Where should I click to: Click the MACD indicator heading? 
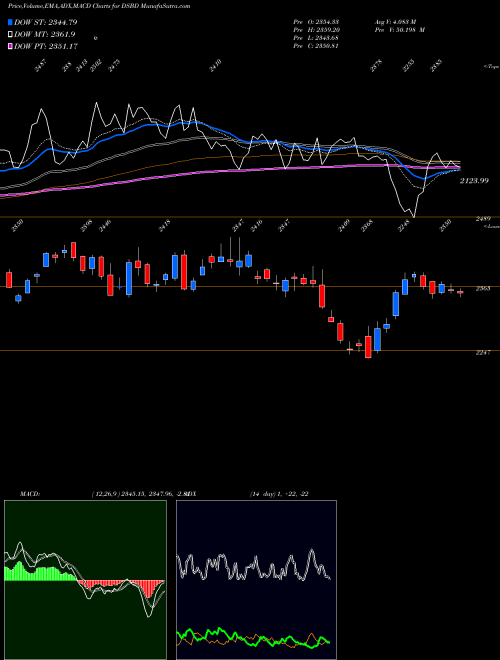[x=30, y=494]
